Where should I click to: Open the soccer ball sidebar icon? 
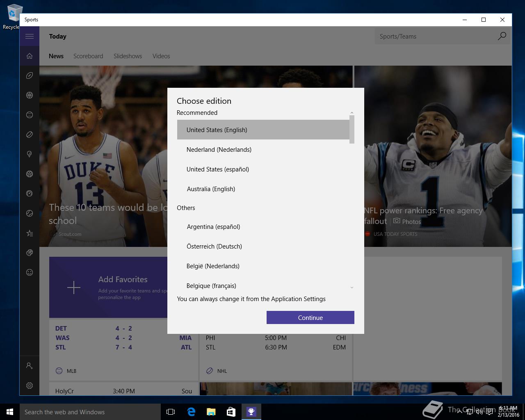pos(30,174)
